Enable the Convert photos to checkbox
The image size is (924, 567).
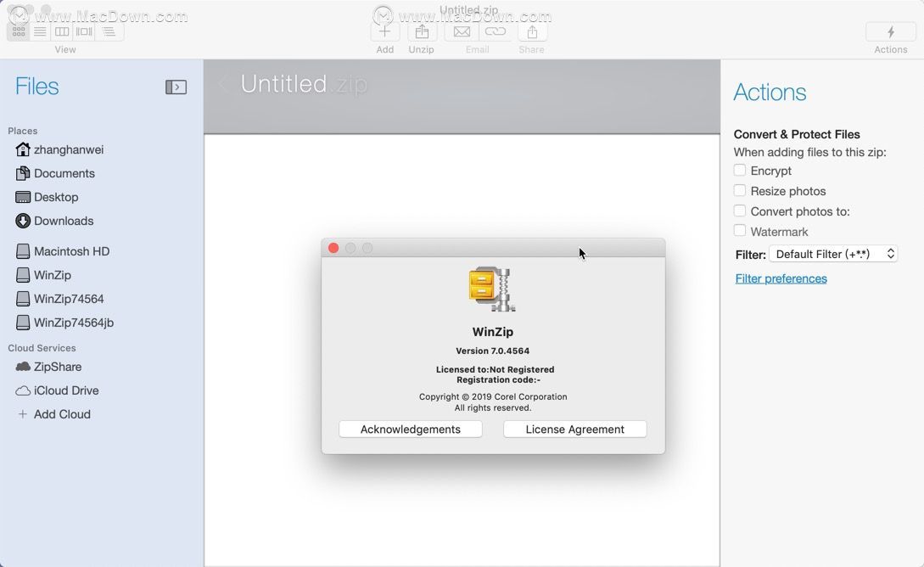(740, 211)
